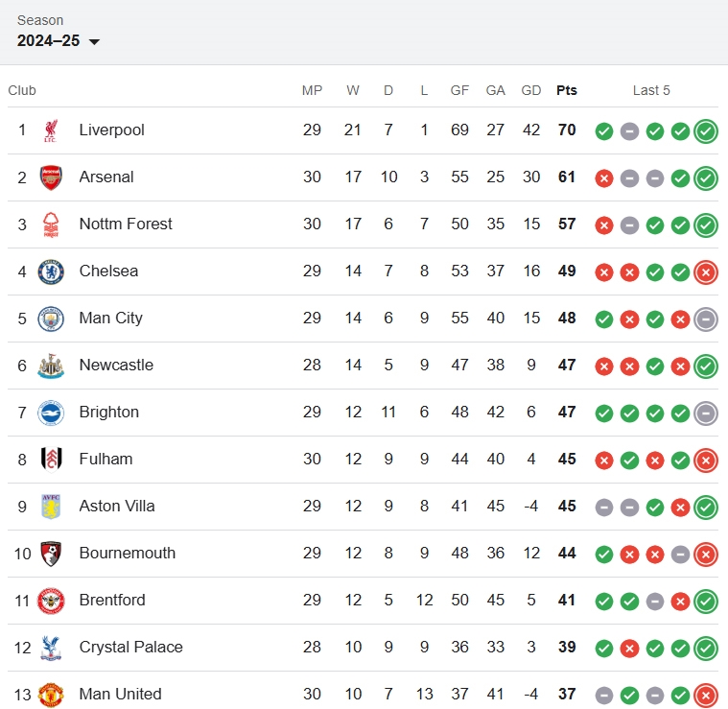Viewport: 728px width, 709px height.
Task: Select Brentford's most recent win indicator
Action: click(706, 602)
